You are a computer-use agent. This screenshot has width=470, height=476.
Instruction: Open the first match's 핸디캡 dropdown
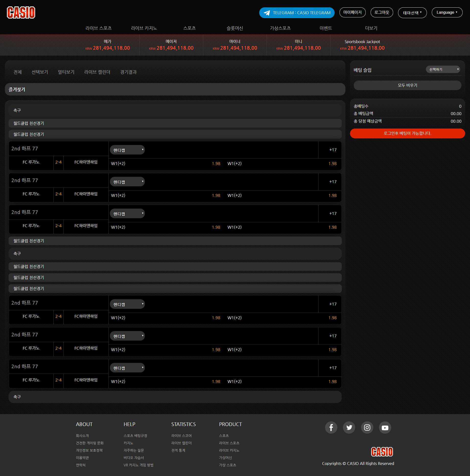[x=127, y=150]
